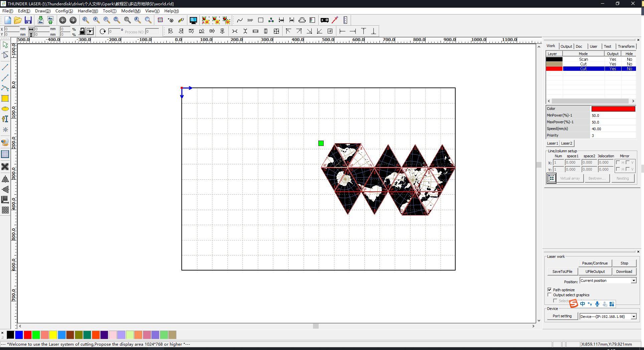
Task: Open the Handle menu
Action: tap(88, 11)
